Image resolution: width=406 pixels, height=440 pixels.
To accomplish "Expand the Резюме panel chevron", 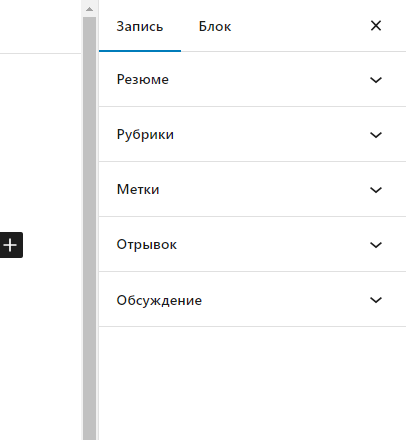I will [376, 80].
